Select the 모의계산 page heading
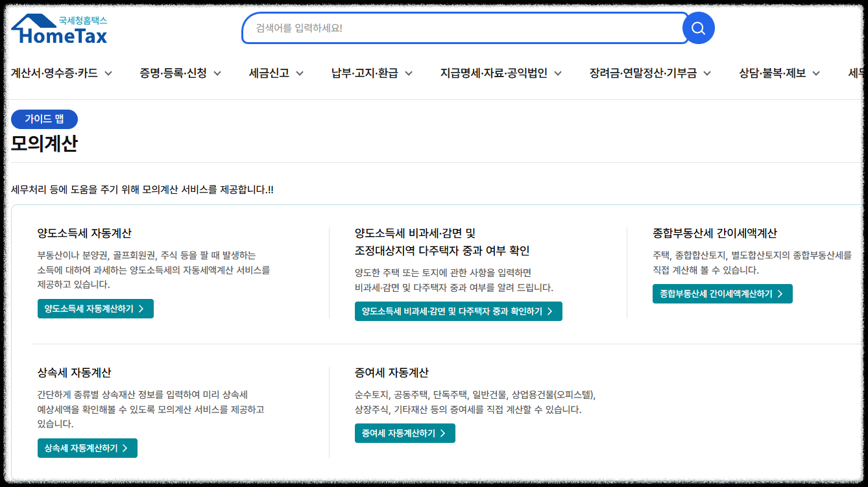 click(x=43, y=144)
